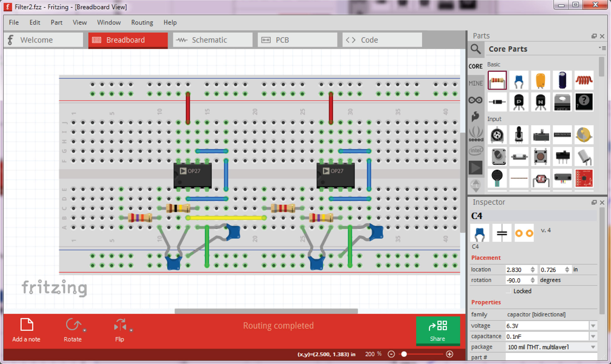
Task: Open the seeed parts bin
Action: coord(476,134)
